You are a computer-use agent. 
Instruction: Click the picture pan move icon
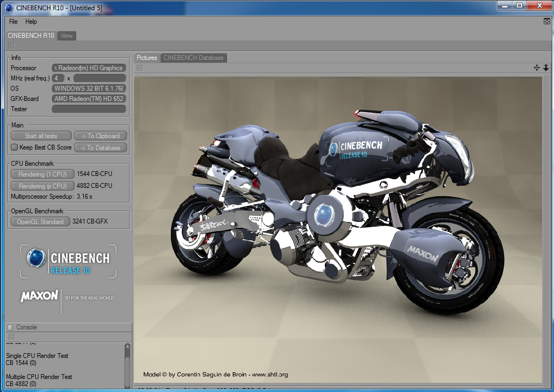coord(537,67)
